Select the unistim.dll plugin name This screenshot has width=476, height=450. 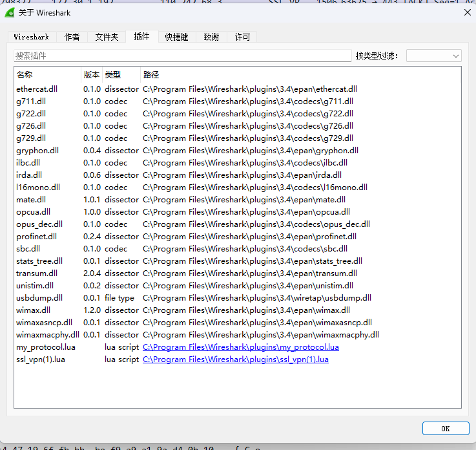point(35,286)
